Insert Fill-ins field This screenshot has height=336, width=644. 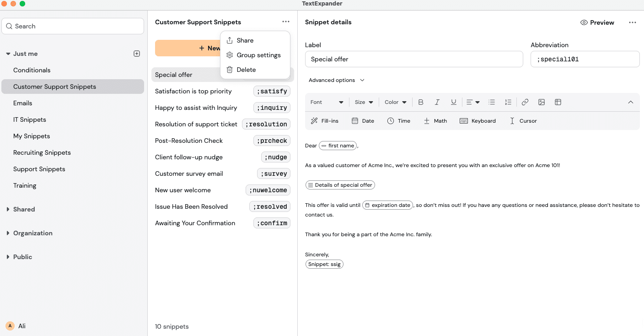[x=325, y=121]
